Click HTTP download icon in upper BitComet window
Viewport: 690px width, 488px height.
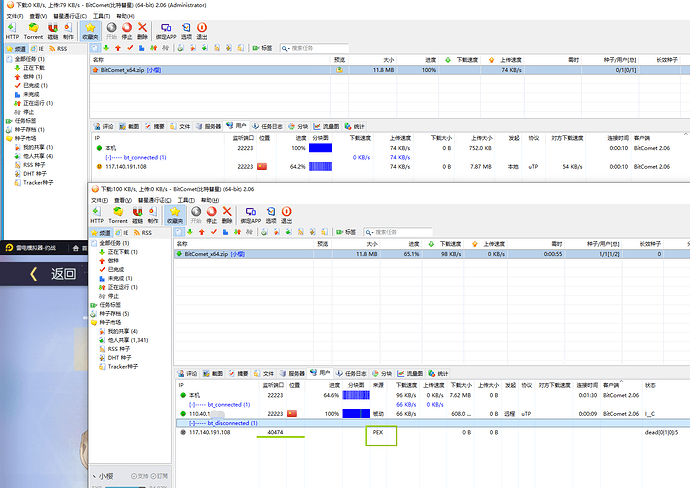pyautogui.click(x=12, y=31)
